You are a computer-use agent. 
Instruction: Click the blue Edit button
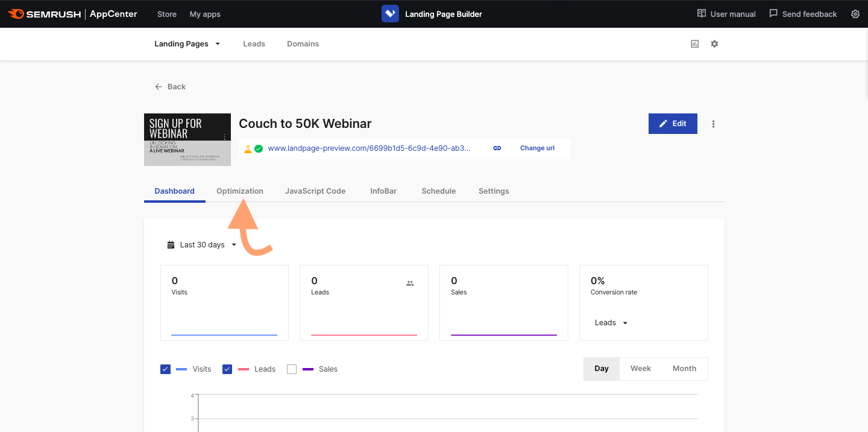(x=673, y=123)
